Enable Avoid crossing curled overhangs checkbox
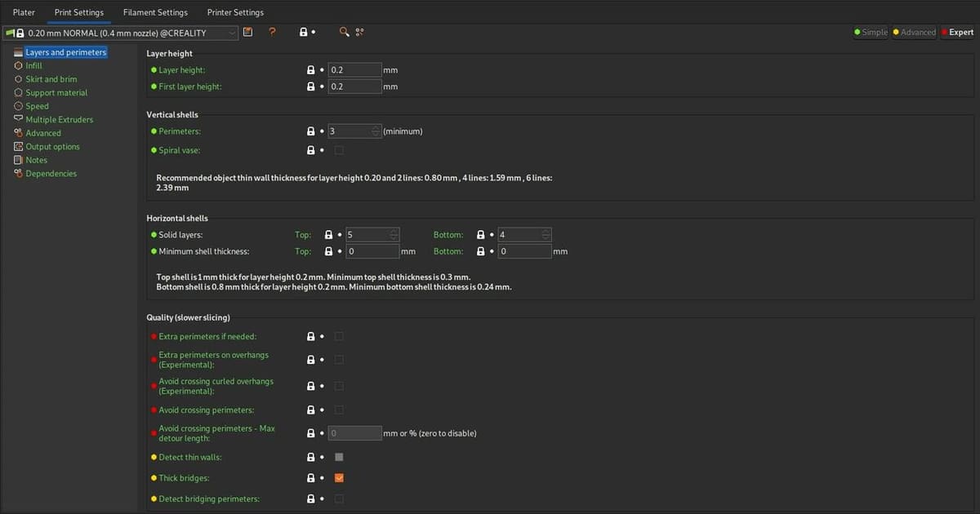 [339, 386]
